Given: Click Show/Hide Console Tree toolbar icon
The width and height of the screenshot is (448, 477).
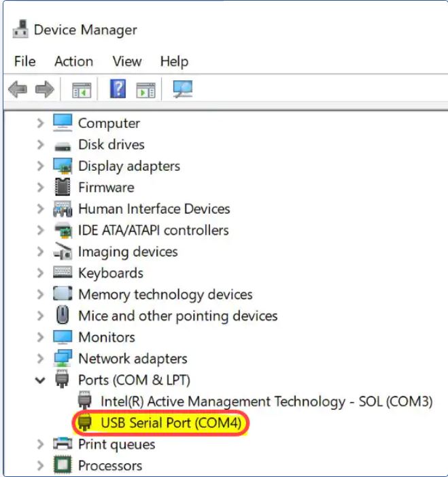Looking at the screenshot, I should click(82, 90).
